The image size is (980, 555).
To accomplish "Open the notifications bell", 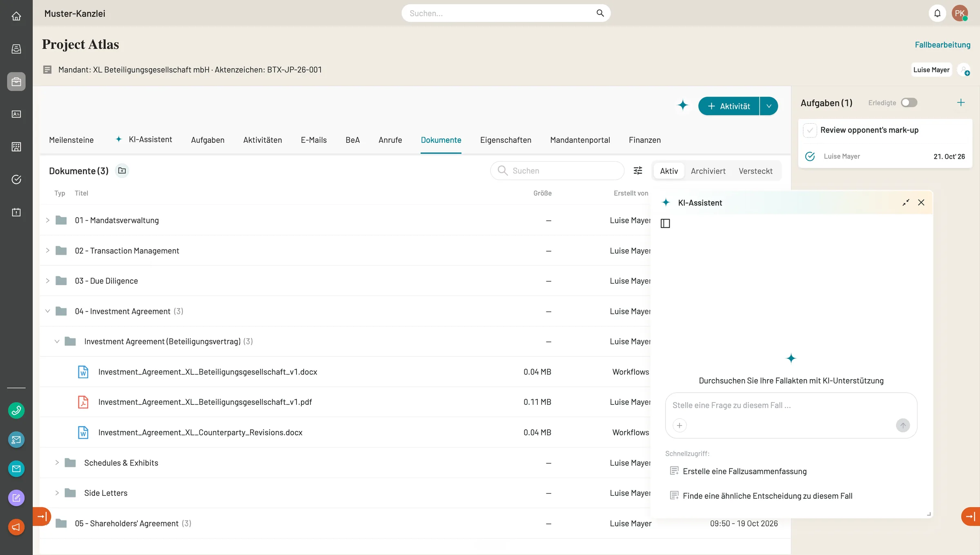I will click(938, 13).
